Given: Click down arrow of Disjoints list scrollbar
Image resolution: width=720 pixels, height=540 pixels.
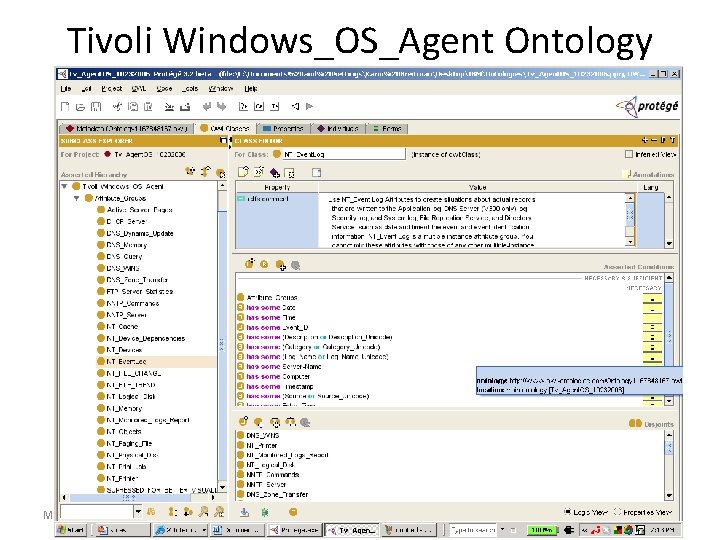Looking at the screenshot, I should pos(669,495).
